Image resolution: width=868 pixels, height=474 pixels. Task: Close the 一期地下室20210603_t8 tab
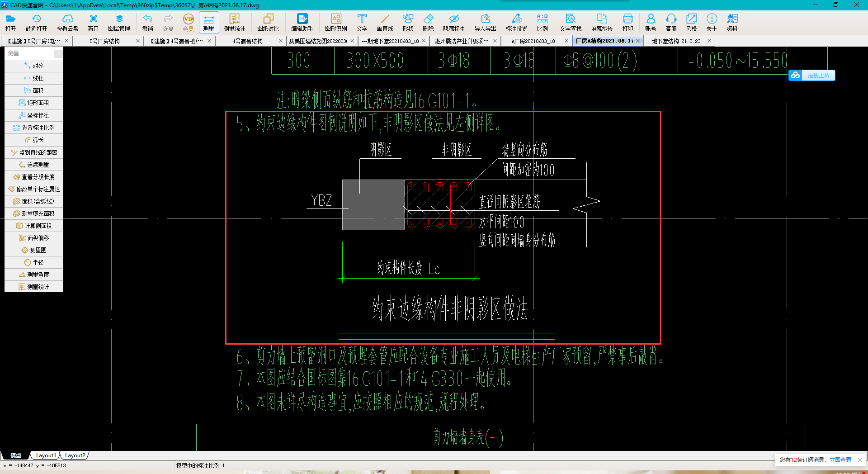click(424, 41)
